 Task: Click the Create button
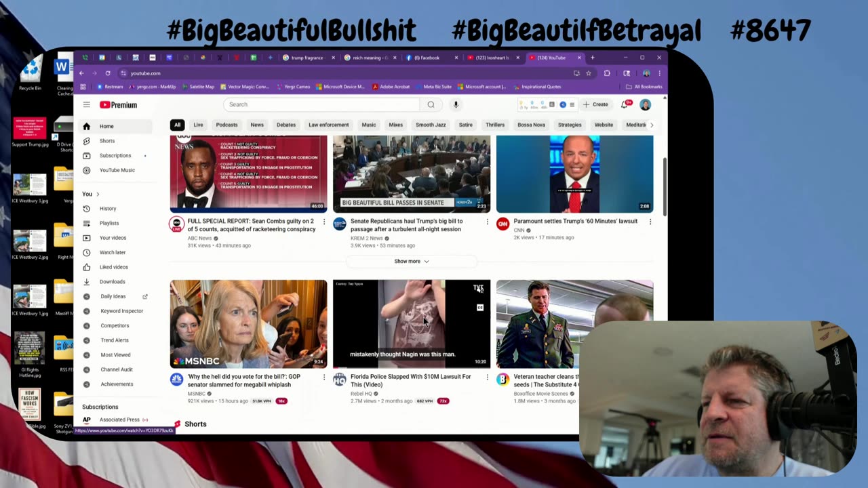(x=596, y=104)
